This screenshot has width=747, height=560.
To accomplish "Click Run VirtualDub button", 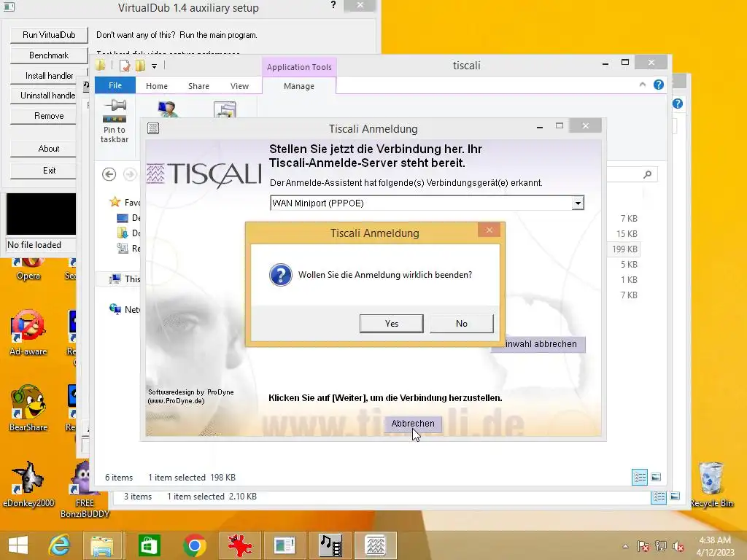I will click(49, 35).
